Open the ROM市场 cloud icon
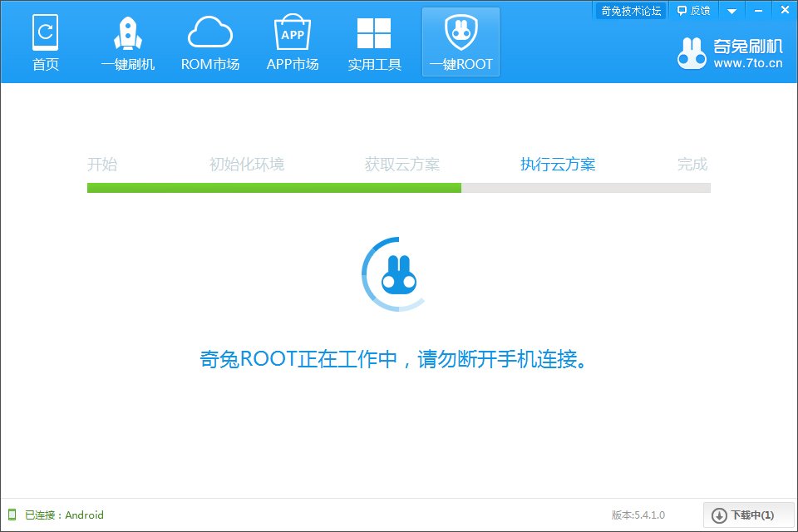 pyautogui.click(x=210, y=33)
